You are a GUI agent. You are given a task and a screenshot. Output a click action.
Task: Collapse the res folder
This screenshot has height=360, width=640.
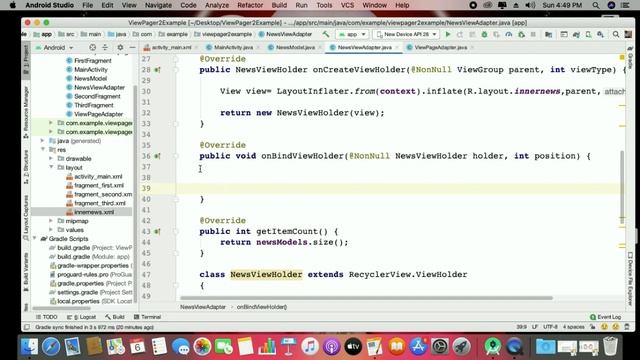coord(43,150)
